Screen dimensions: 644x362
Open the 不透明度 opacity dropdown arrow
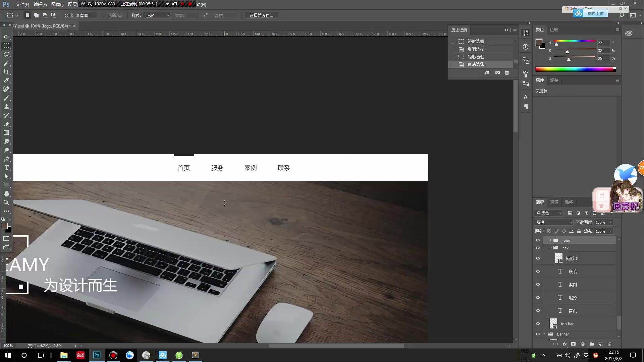point(611,222)
